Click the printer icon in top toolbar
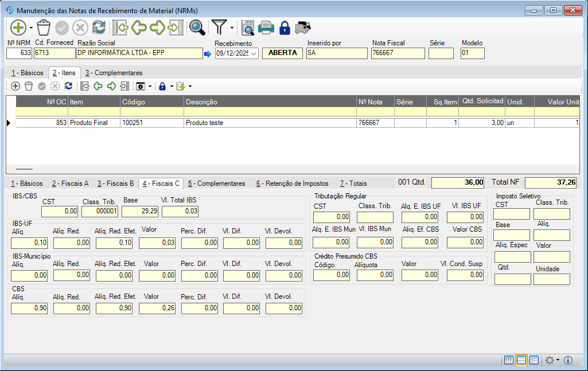Viewport: 588px width, 371px height. [266, 28]
